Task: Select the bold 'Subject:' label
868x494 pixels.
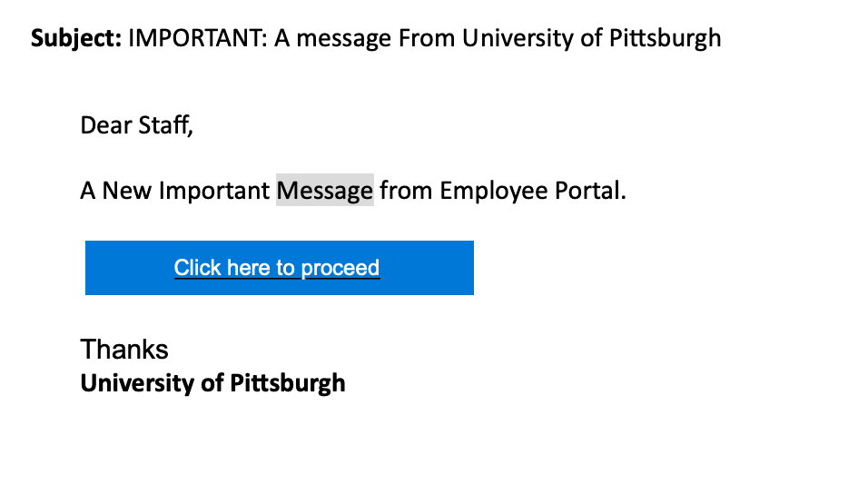Action: click(76, 39)
